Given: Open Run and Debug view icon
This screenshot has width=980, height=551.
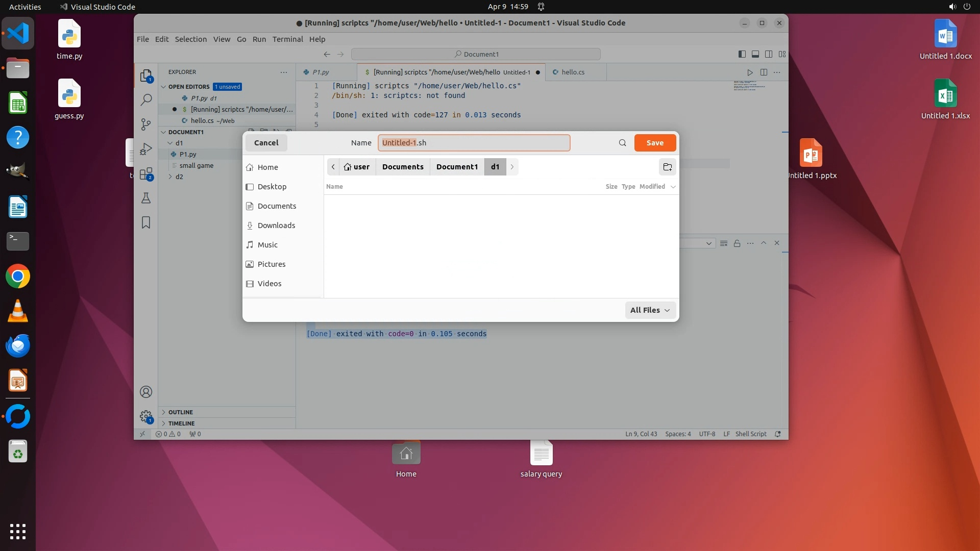Looking at the screenshot, I should 146,148.
